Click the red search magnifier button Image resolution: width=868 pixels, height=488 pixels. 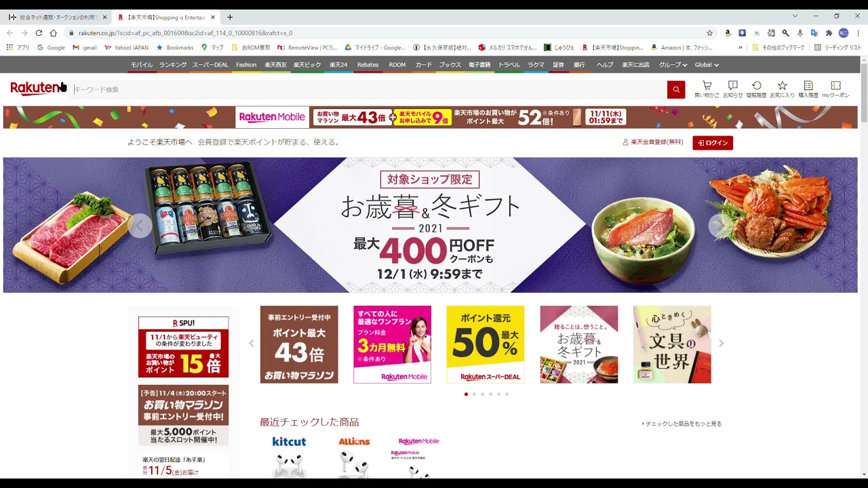pos(676,89)
